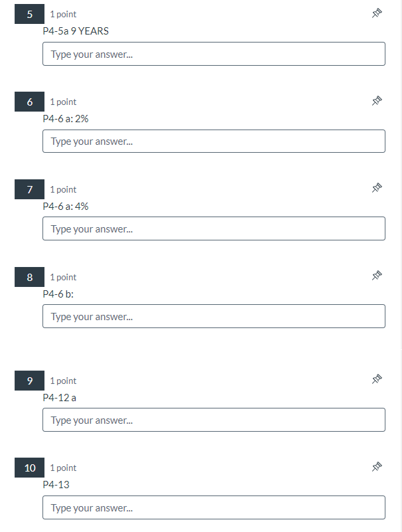402x532 pixels.
Task: Toggle the pin marker on question 5
Action: [377, 13]
